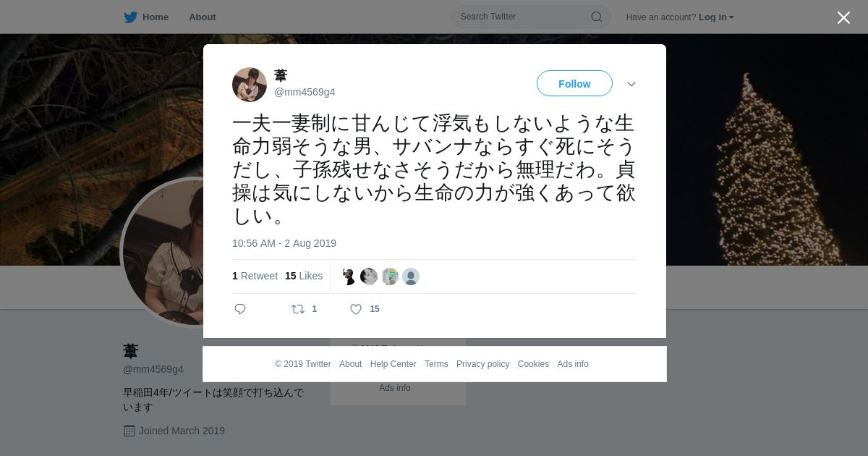Open the tweet timestamp 10:56 AM link
Image resolution: width=868 pixels, height=456 pixels.
click(x=284, y=243)
